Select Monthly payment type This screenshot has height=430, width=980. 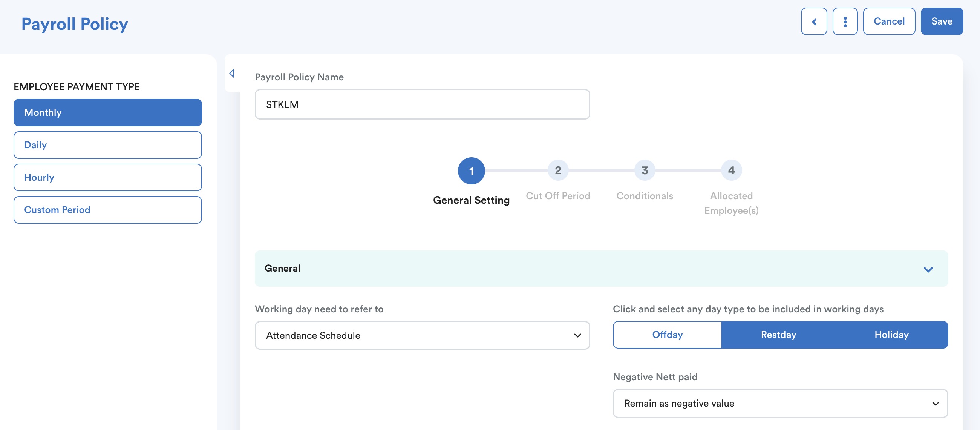click(108, 112)
